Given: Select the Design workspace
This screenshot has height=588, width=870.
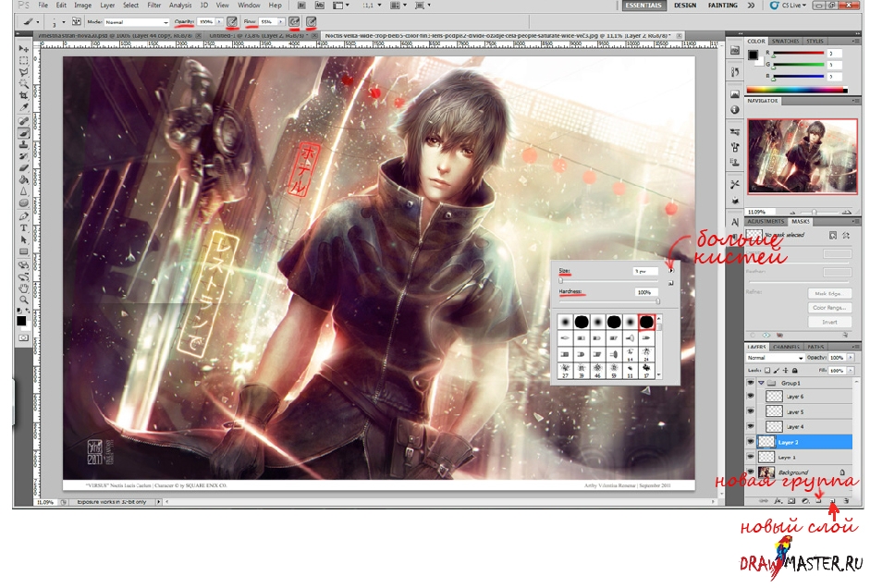Looking at the screenshot, I should coord(685,5).
